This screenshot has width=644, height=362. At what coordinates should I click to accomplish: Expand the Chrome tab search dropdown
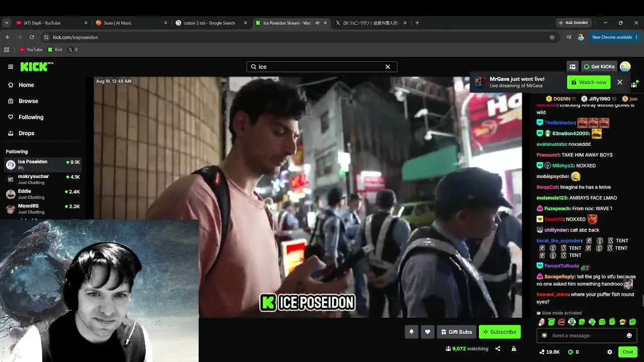tap(7, 23)
